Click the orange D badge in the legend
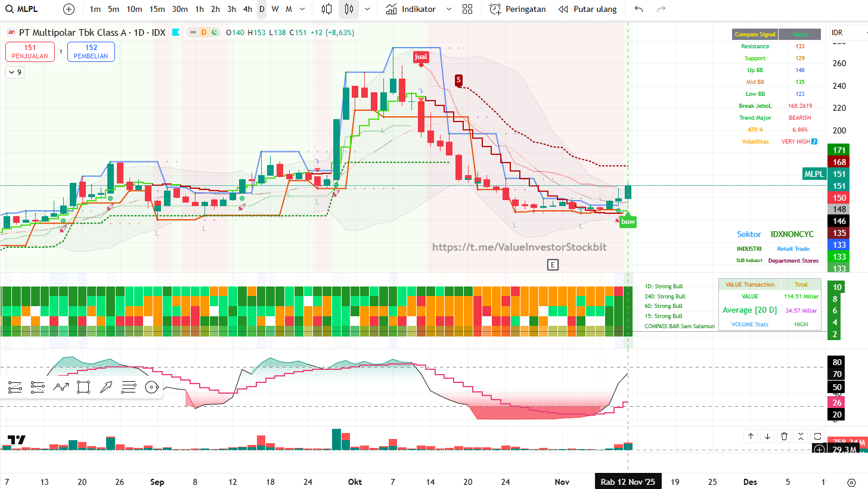Screen dimensions: 868x489 click(203, 33)
